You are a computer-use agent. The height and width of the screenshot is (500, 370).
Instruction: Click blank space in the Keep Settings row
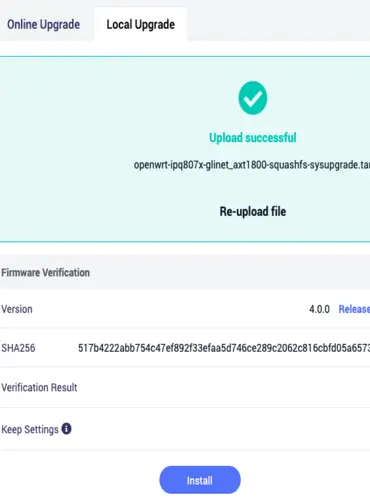tap(220, 429)
